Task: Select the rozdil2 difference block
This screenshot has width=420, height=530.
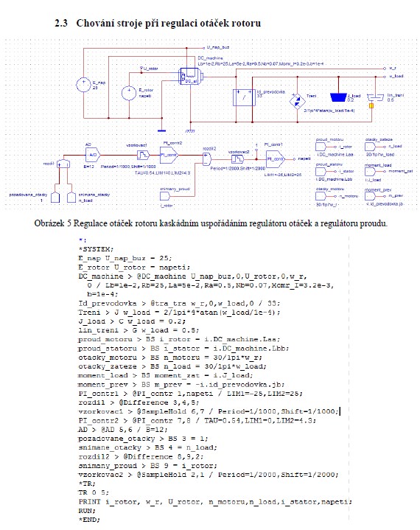Action: pos(207,159)
